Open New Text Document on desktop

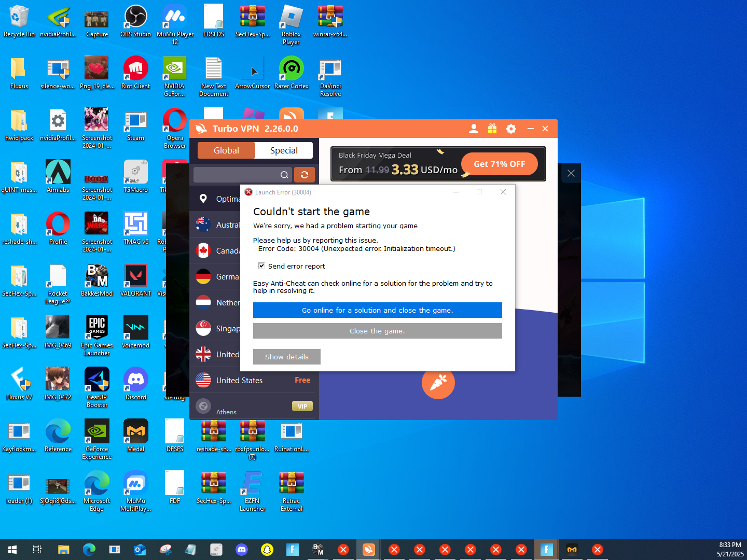coord(214,77)
